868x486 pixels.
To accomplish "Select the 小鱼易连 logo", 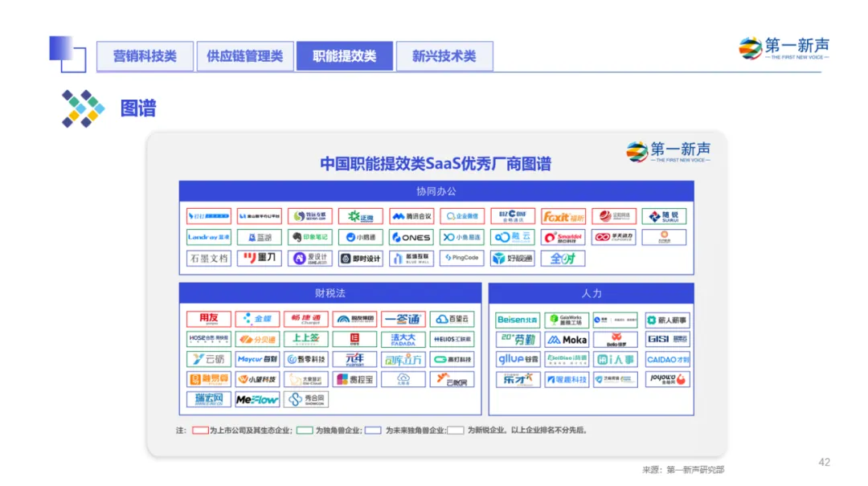I will click(x=462, y=237).
